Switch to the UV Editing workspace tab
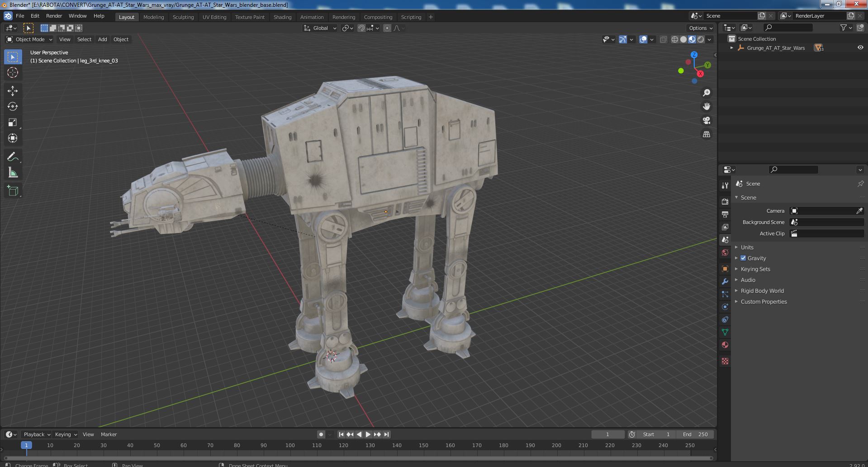The width and height of the screenshot is (868, 467). click(x=214, y=17)
